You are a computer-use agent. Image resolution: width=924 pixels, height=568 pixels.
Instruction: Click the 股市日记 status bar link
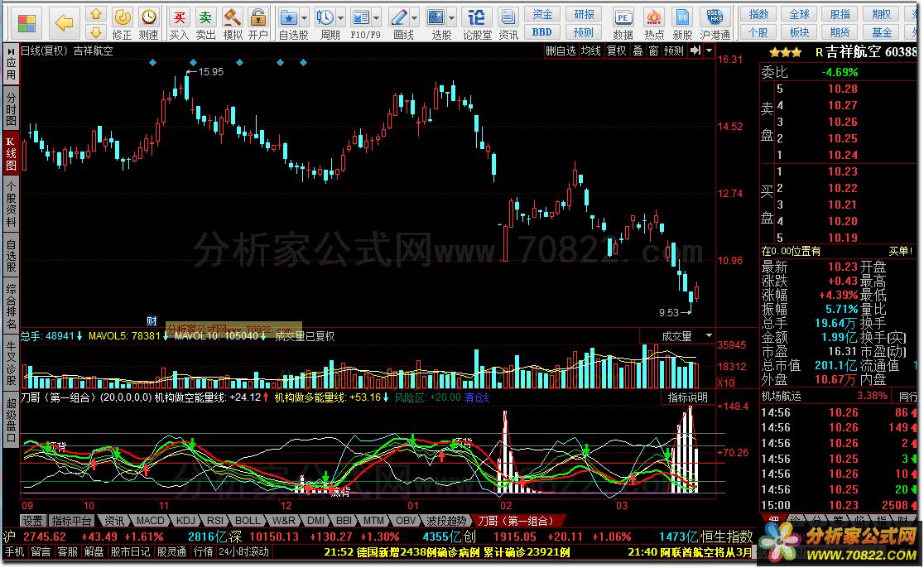(131, 552)
